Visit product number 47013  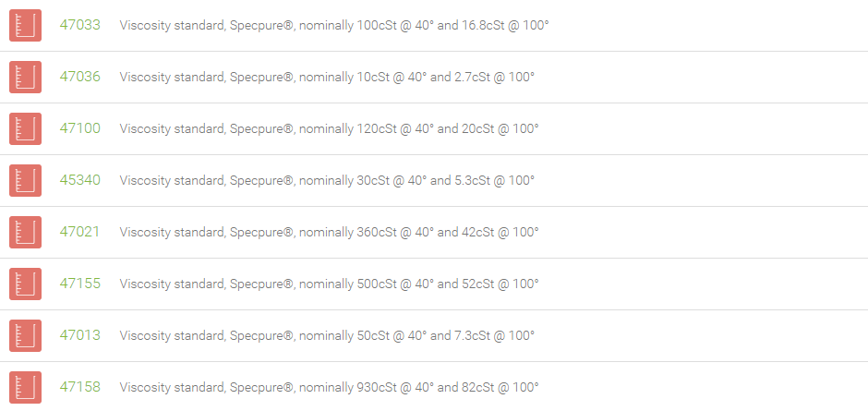(80, 335)
